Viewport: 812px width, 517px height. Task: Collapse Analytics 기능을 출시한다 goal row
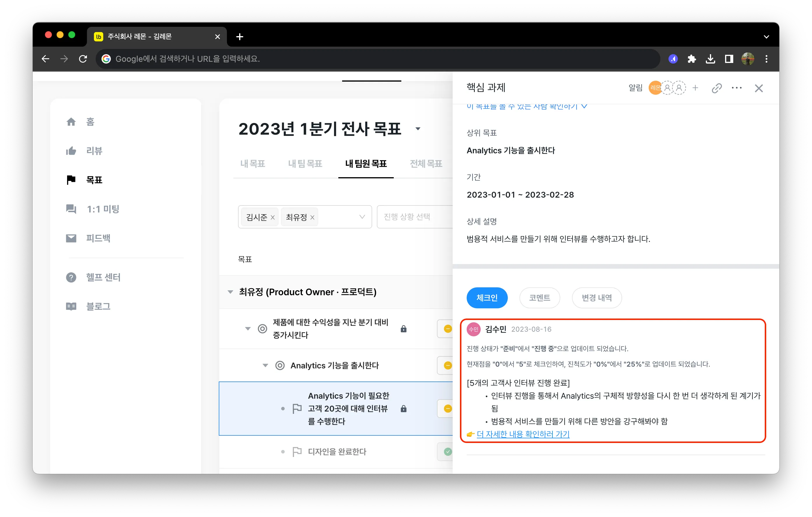pyautogui.click(x=265, y=365)
